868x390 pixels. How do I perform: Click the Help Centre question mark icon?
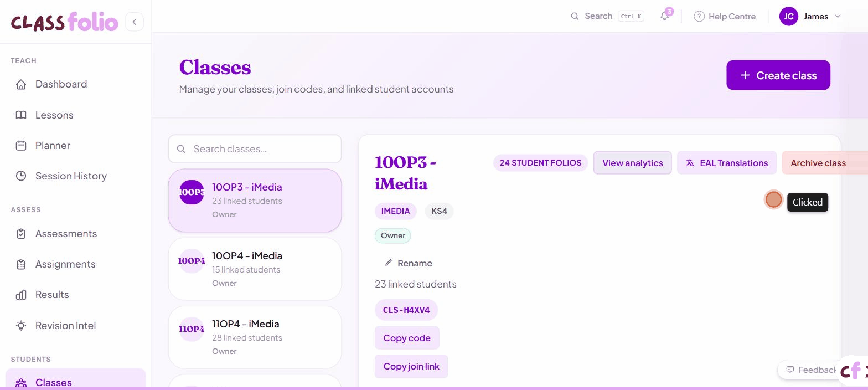[699, 16]
